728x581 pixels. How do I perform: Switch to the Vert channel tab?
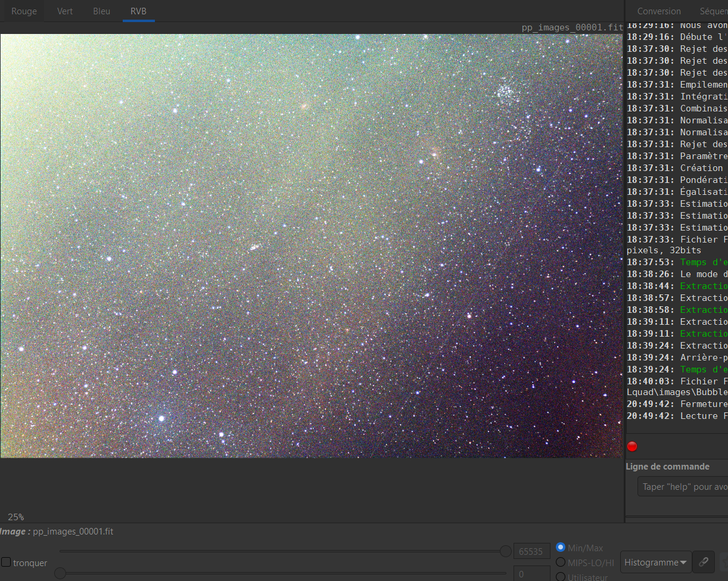click(x=65, y=11)
